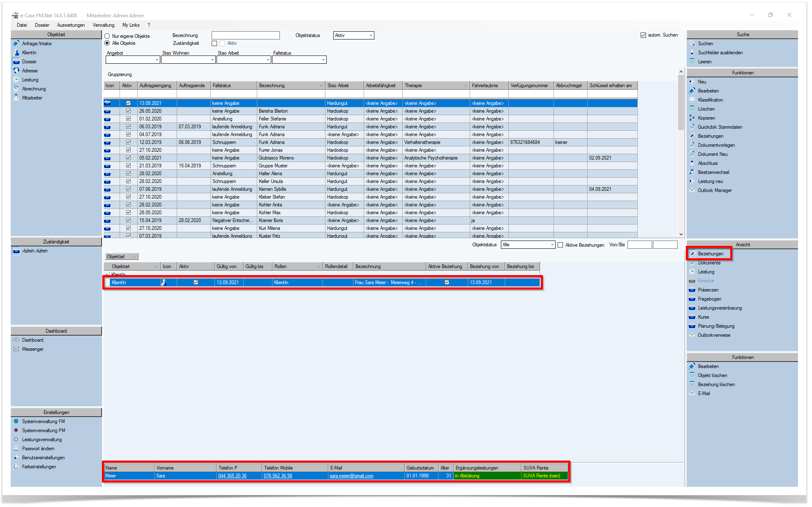Viewport: 812px width, 507px height.
Task: Click the Von date input field
Action: 639,245
